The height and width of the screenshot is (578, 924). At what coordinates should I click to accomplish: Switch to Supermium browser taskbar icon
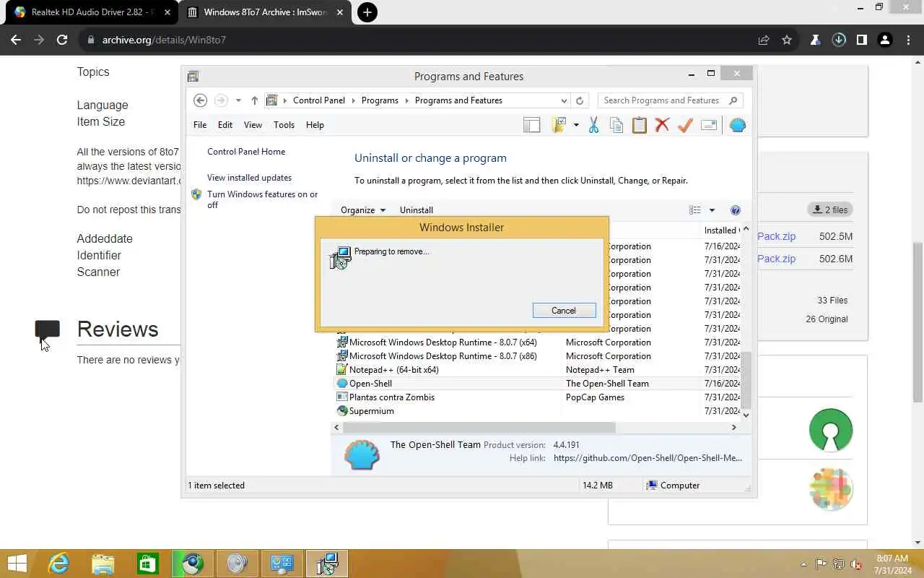tap(193, 564)
